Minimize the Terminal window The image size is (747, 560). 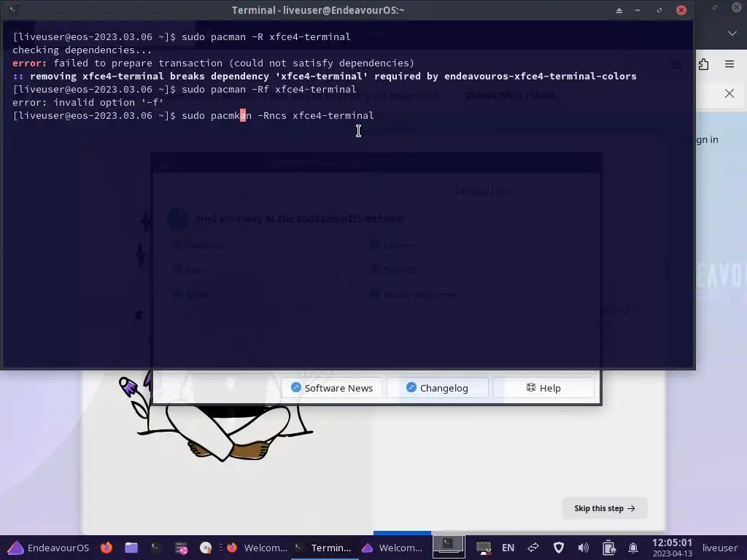coord(638,10)
